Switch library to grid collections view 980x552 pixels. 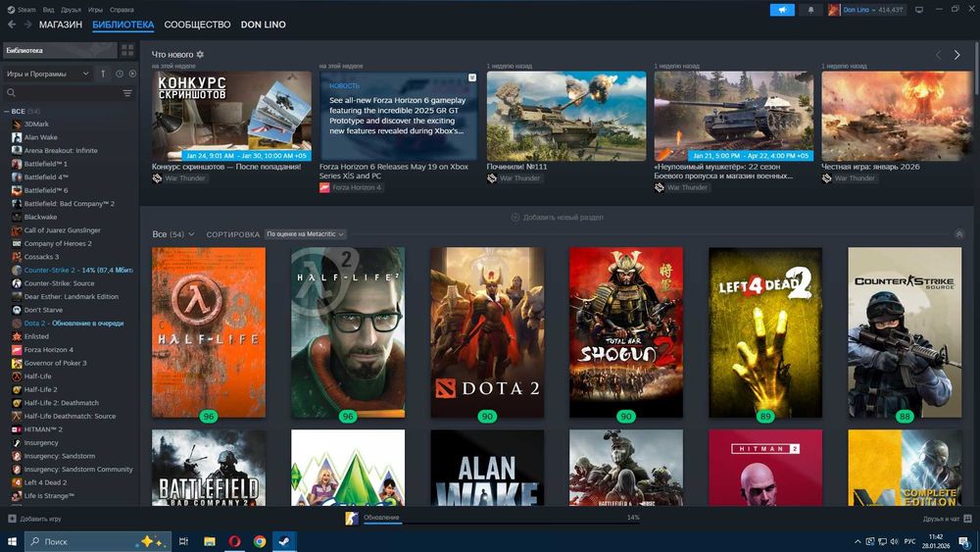pyautogui.click(x=127, y=50)
